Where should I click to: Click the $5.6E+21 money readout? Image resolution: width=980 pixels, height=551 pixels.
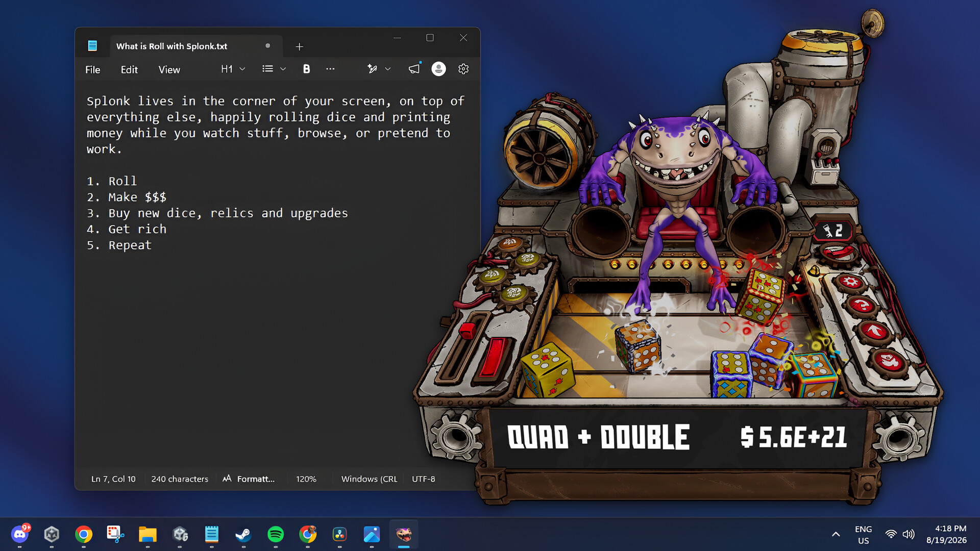[794, 437]
